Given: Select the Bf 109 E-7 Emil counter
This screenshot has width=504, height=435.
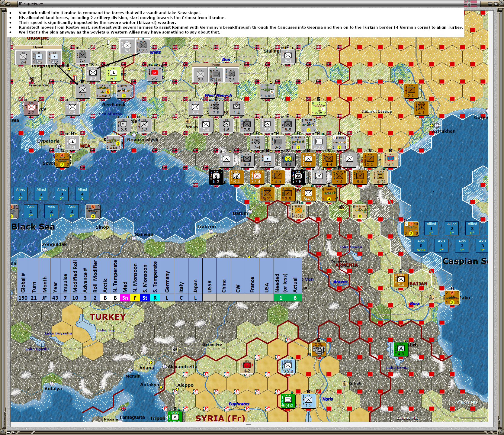Looking at the screenshot, I should tap(298, 143).
